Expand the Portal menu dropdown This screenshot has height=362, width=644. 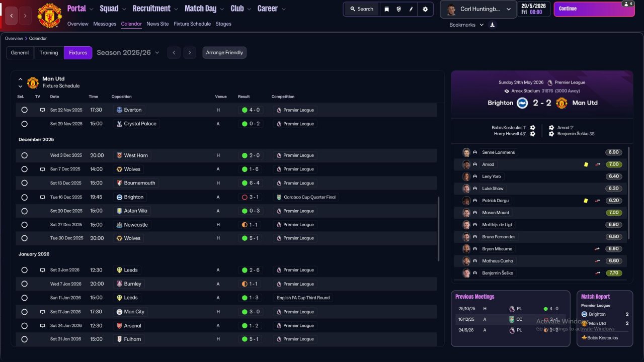click(91, 9)
